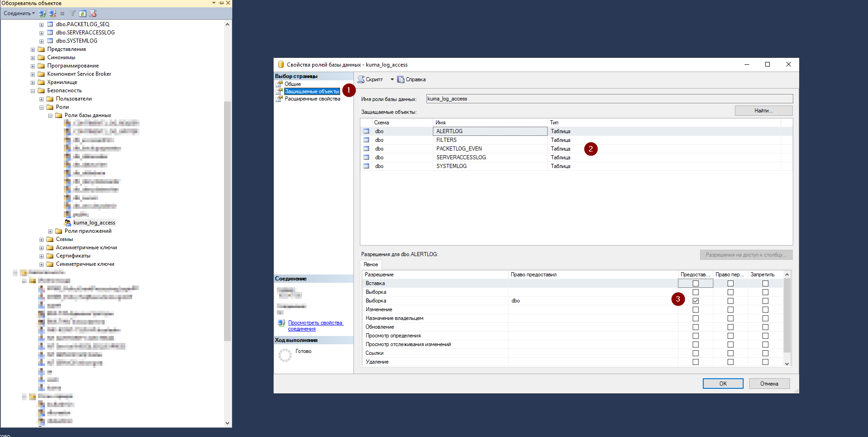Select the kuma_log_access role icon

tap(68, 223)
